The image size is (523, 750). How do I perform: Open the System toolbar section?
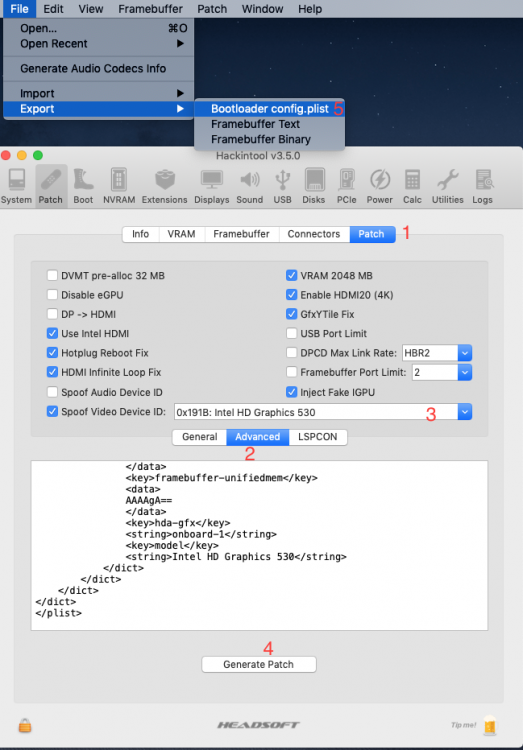tap(16, 187)
